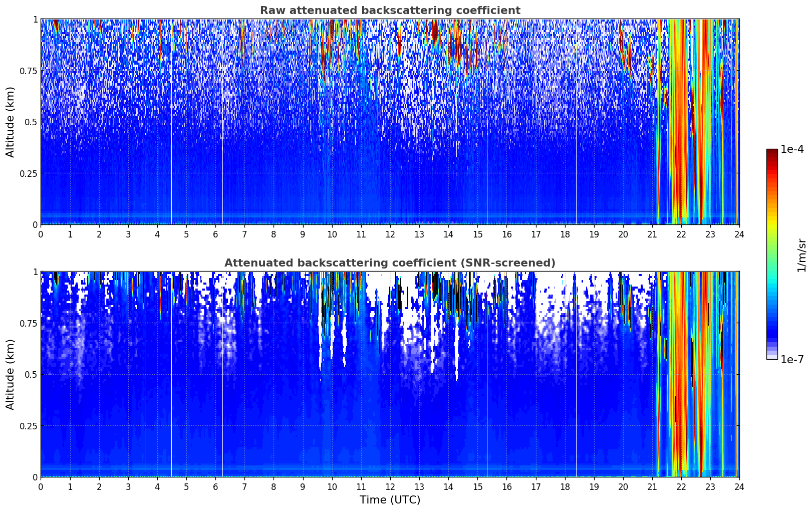Click the 'Attenuated backscattering coefficient (SNR-screened)' title

point(390,263)
